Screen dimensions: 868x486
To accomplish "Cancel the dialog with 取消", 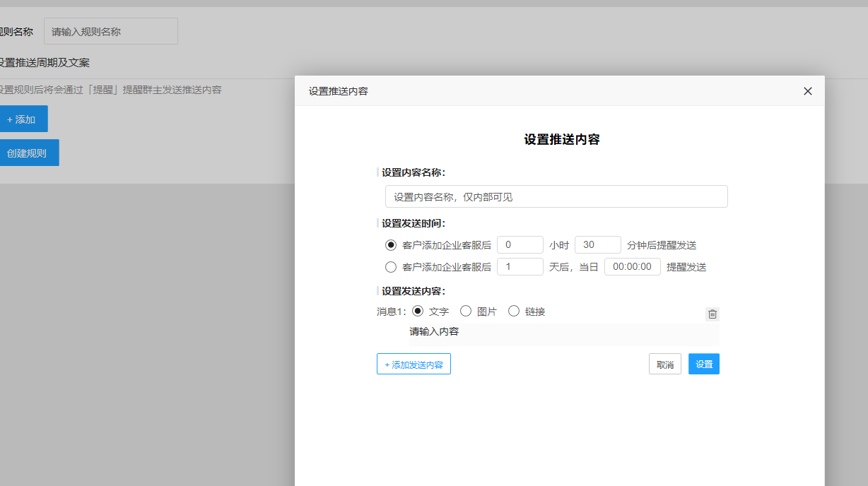I will (664, 364).
